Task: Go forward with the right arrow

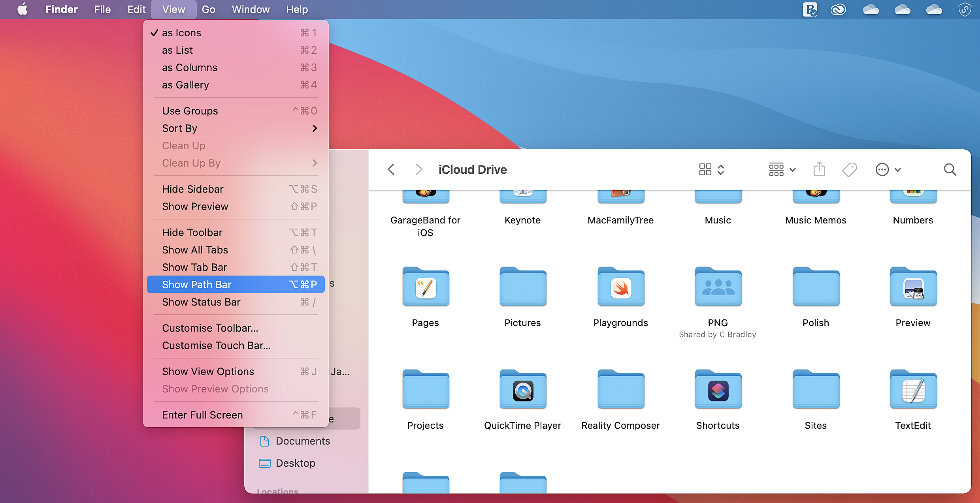Action: [419, 170]
